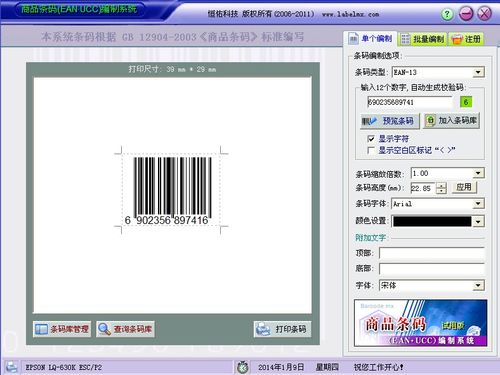
Task: Click the 打印条码 button
Action: click(x=283, y=329)
